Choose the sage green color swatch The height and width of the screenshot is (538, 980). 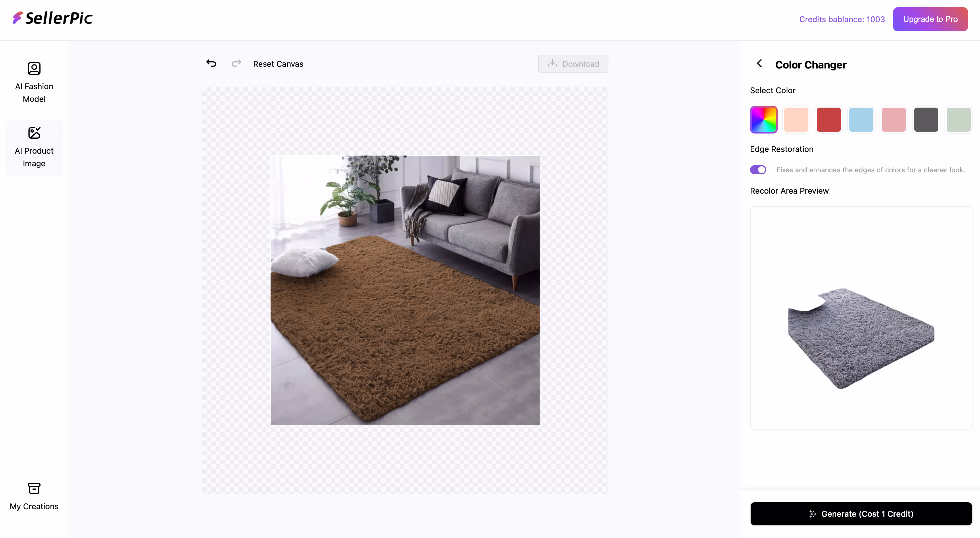pyautogui.click(x=958, y=120)
